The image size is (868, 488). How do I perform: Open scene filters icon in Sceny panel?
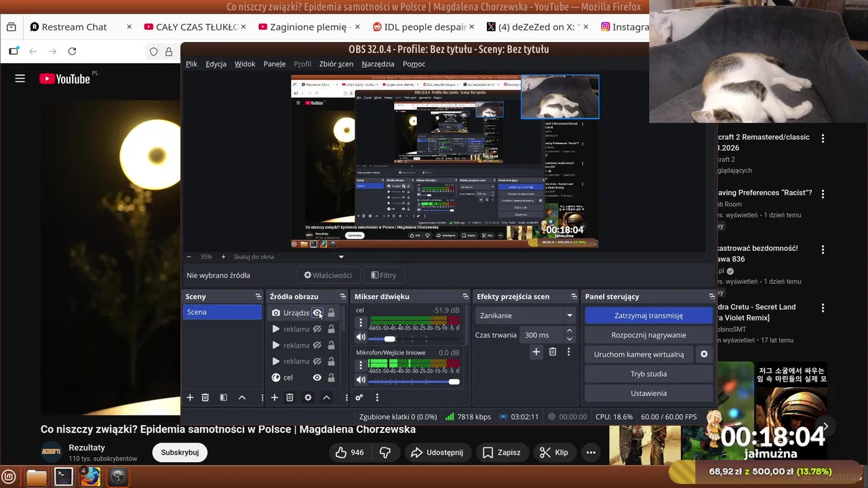pos(223,397)
